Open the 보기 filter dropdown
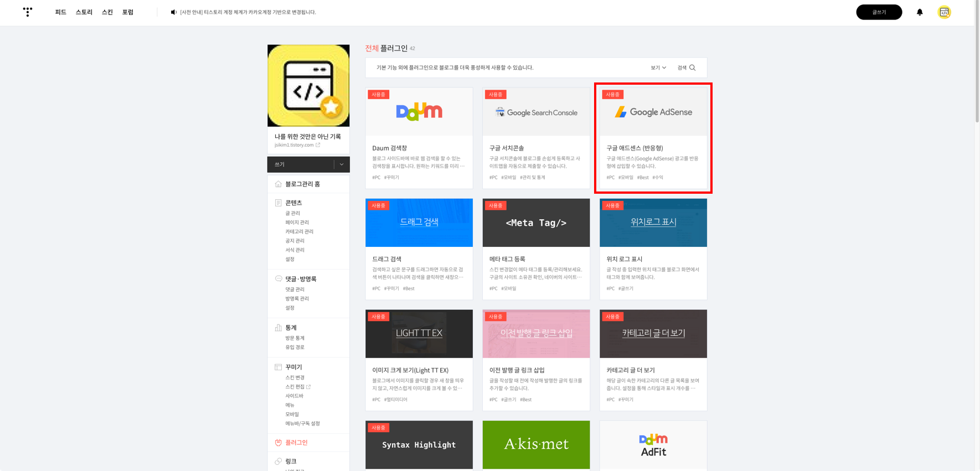This screenshot has width=980, height=471. [x=658, y=68]
